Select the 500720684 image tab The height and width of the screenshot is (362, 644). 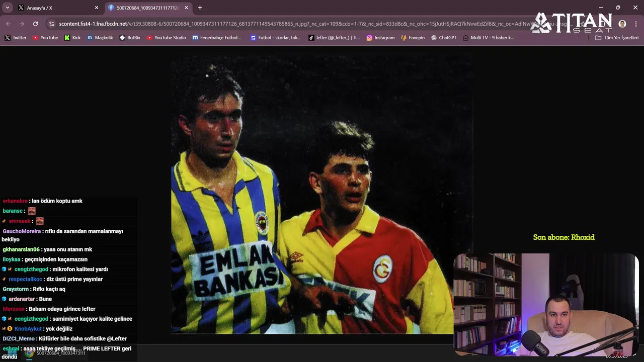[x=148, y=8]
